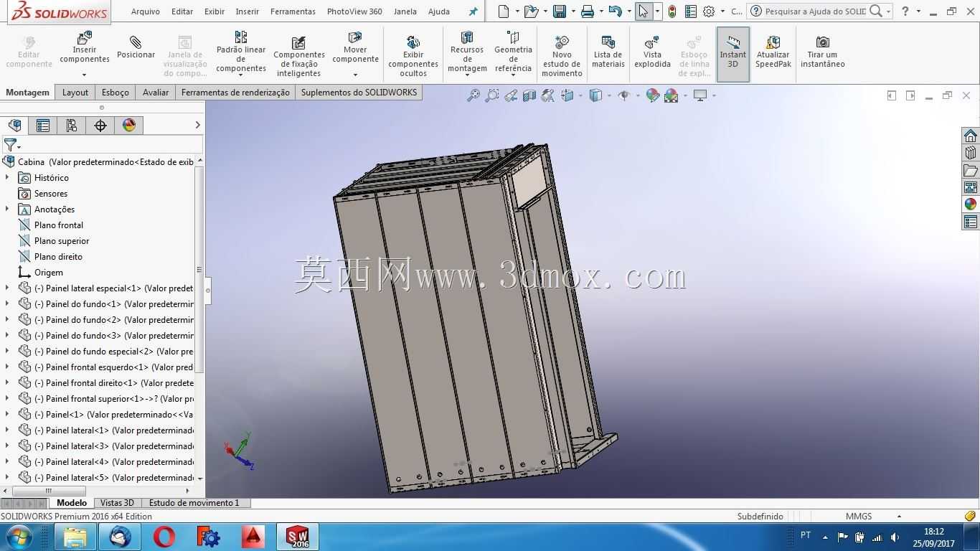980x551 pixels.
Task: Open Geometria de referência
Action: click(x=513, y=52)
